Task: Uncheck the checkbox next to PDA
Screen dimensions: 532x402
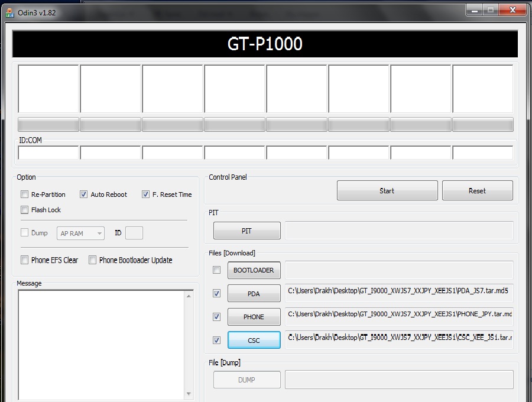Action: coord(216,293)
